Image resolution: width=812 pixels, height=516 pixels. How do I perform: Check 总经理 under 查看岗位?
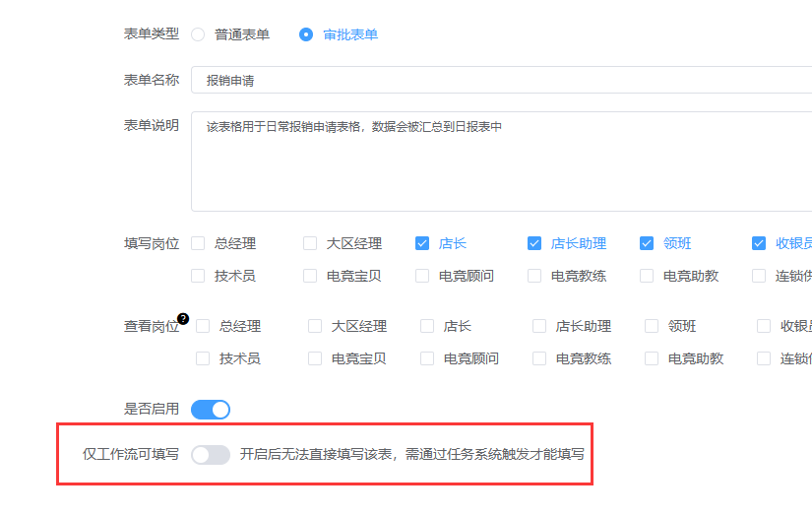pos(203,326)
